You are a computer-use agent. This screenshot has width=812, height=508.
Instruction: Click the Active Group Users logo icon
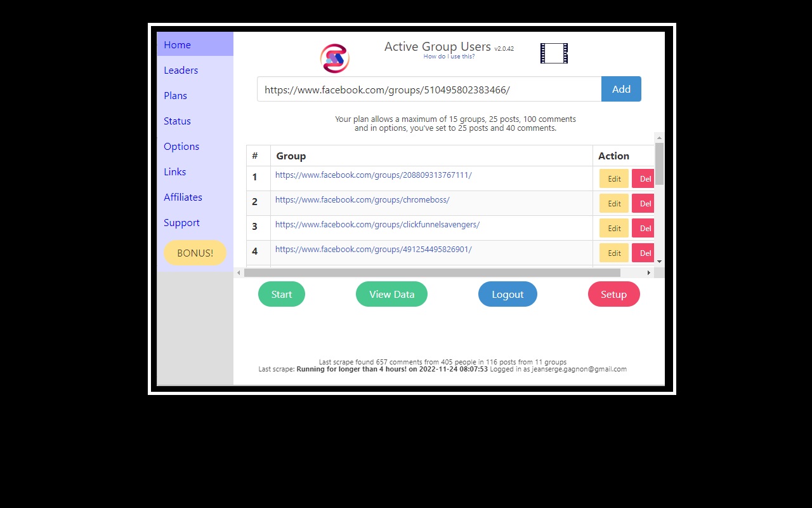pos(334,58)
